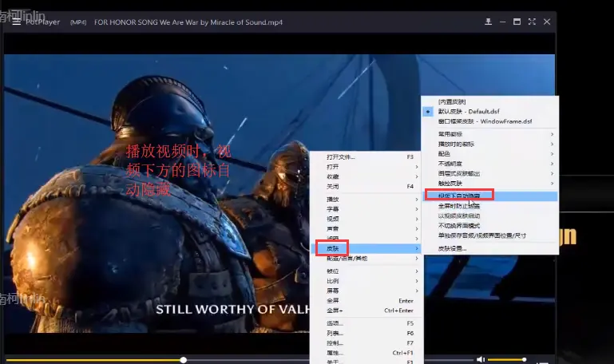Expand the 配色 submenu
Screen dimensions: 614x364
[490, 154]
